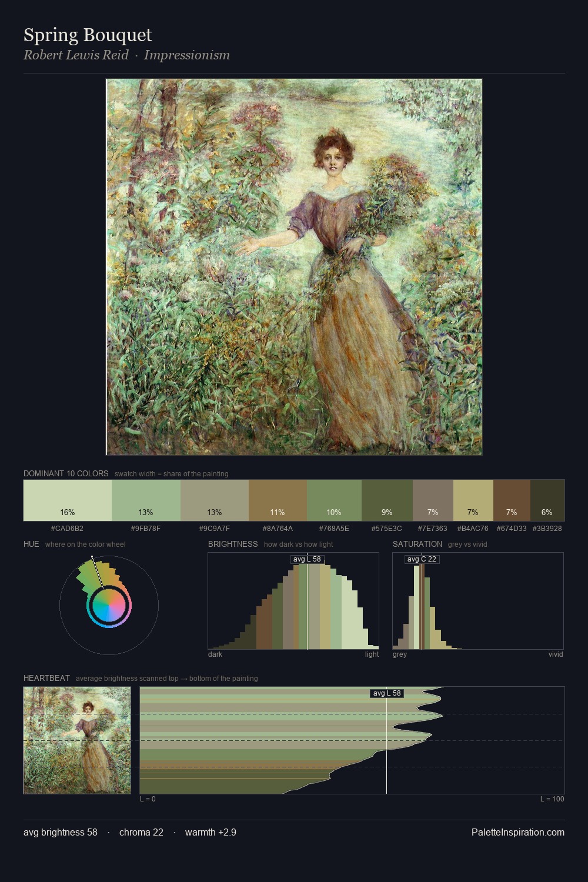Screen dimensions: 588x882
Task: Click the 'grey vs vivid' caption
Action: tap(467, 544)
